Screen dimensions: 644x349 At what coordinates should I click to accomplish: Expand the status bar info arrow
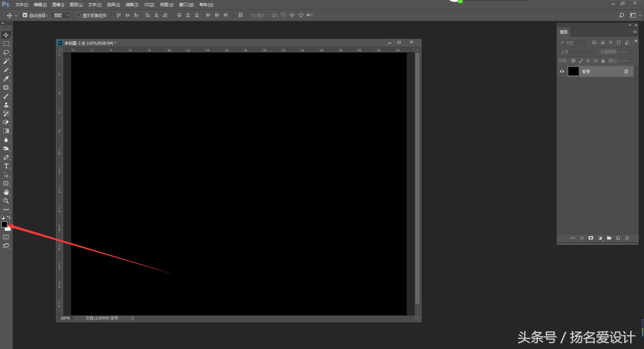pyautogui.click(x=133, y=318)
